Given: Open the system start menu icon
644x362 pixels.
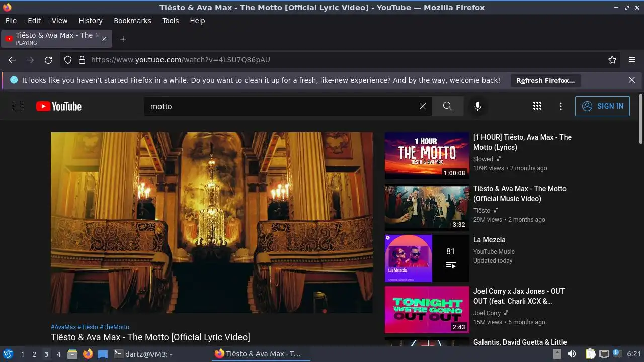Looking at the screenshot, I should tap(8, 354).
